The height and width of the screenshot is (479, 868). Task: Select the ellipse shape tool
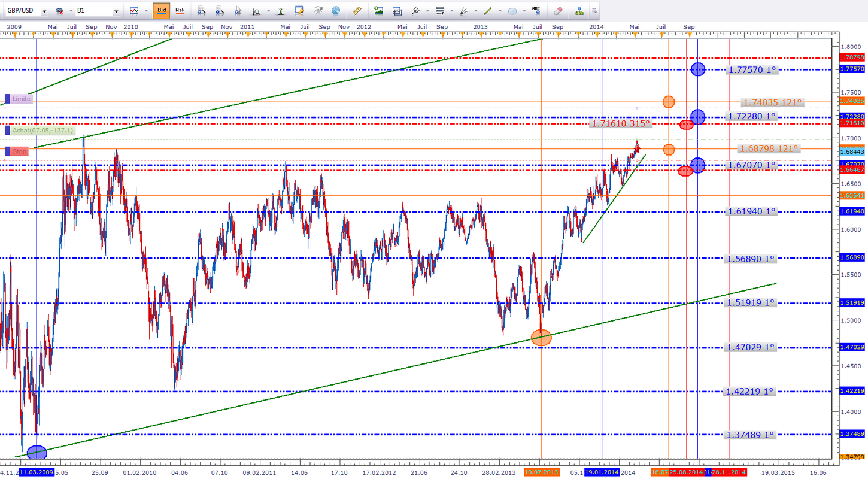[512, 11]
